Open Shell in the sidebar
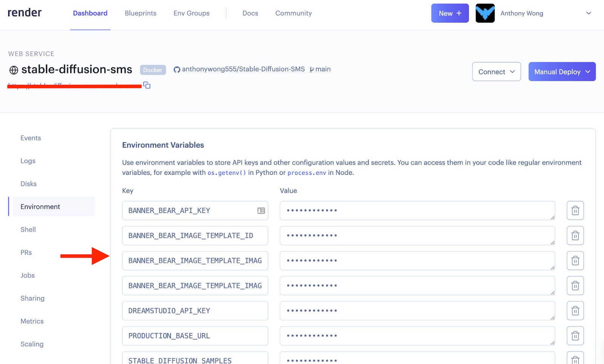The image size is (604, 364). tap(28, 230)
